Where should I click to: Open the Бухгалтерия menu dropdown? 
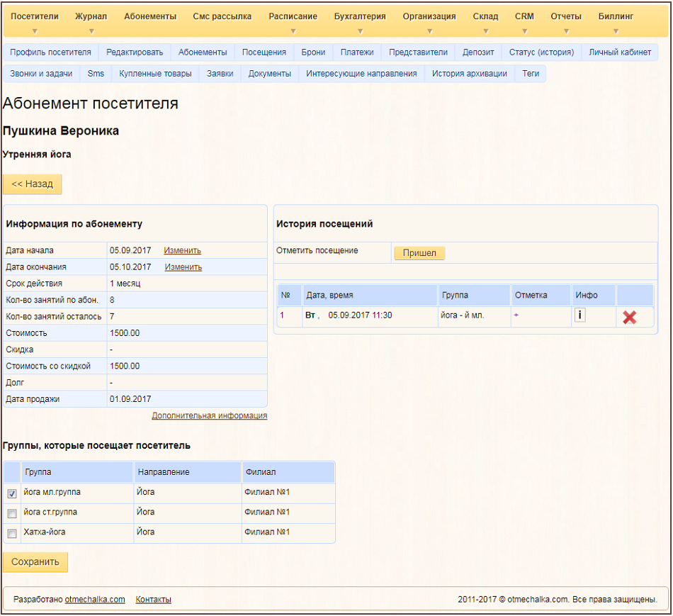coord(360,17)
